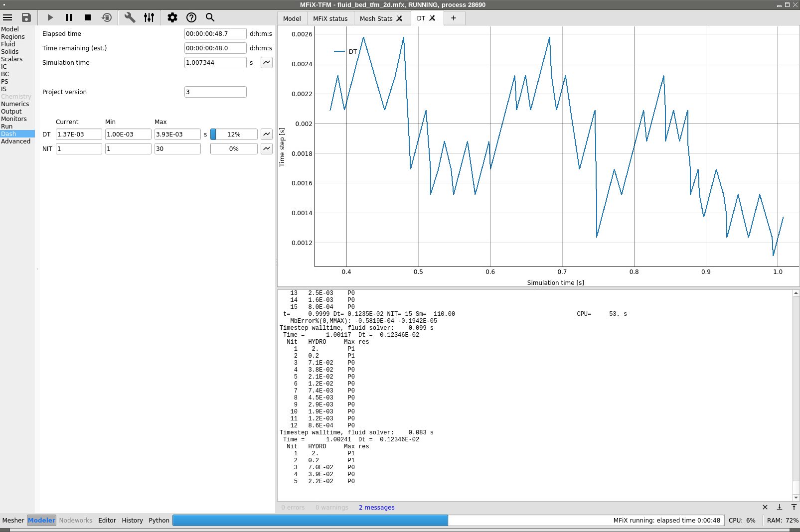This screenshot has height=532, width=800.
Task: Pause the running simulation
Action: [x=69, y=17]
